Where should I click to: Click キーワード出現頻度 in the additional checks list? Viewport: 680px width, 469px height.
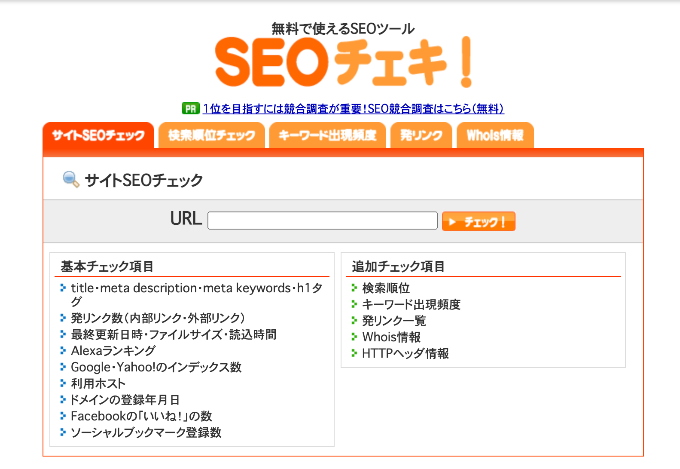411,305
